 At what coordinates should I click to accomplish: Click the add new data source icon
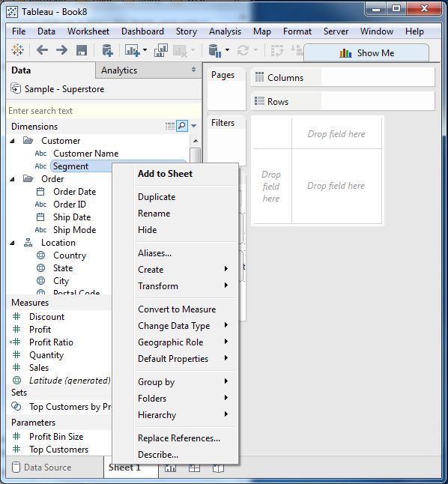tap(107, 50)
